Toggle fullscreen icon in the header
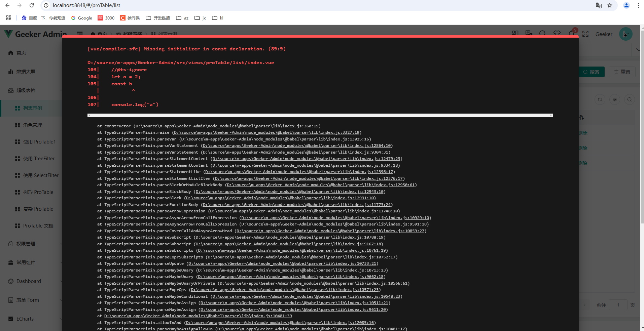This screenshot has width=644, height=331. [585, 34]
